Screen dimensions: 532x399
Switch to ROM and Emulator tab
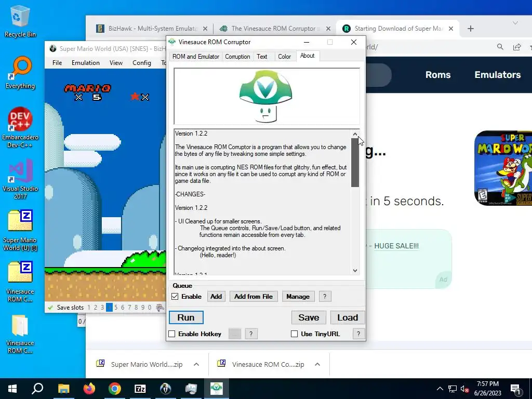pyautogui.click(x=196, y=57)
